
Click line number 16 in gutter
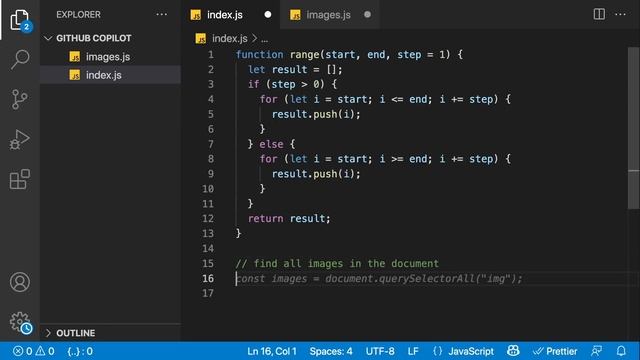(208, 278)
